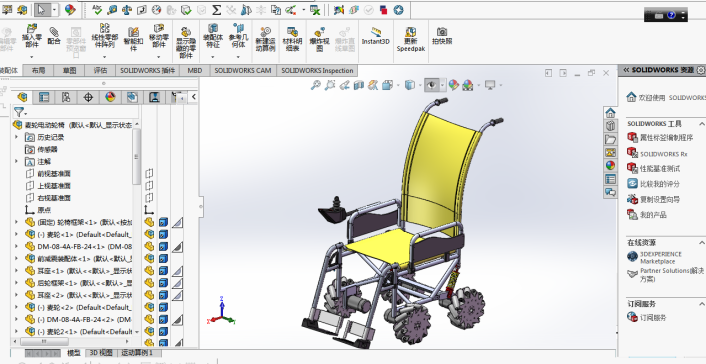Screen dimensions: 706x364
Task: Zoom to fit in view toolbar
Action: coord(315,85)
